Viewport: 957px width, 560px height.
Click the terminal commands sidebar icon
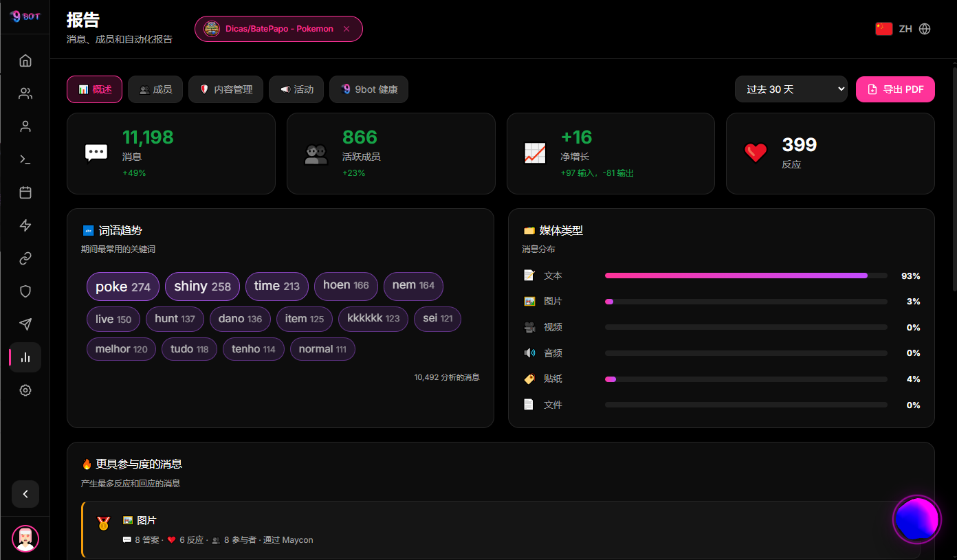[x=25, y=159]
